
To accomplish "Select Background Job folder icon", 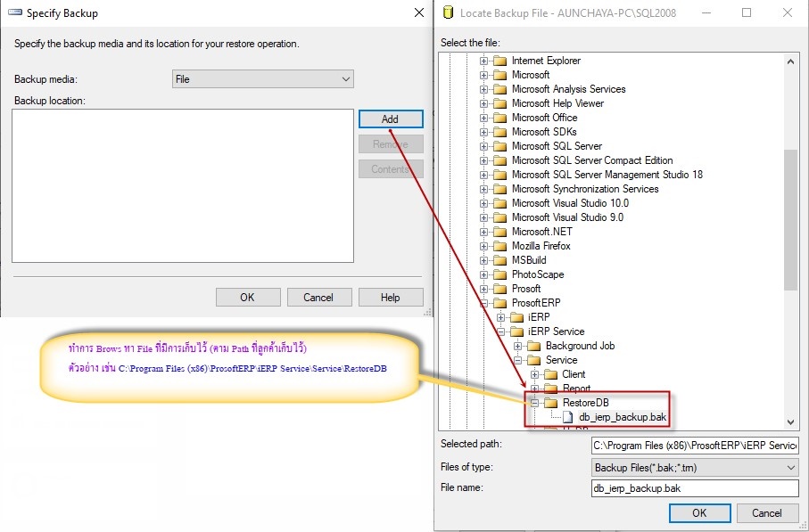I will click(x=534, y=346).
